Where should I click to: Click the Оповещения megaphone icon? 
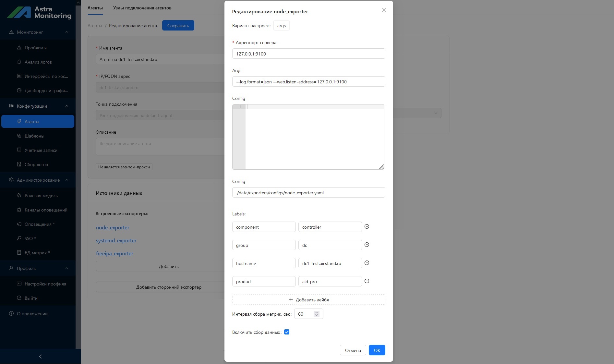(19, 224)
